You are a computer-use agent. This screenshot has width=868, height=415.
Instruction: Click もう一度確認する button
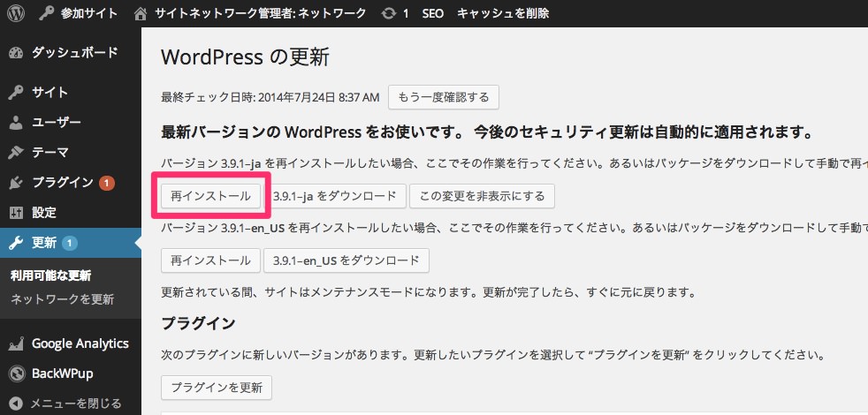[x=444, y=97]
